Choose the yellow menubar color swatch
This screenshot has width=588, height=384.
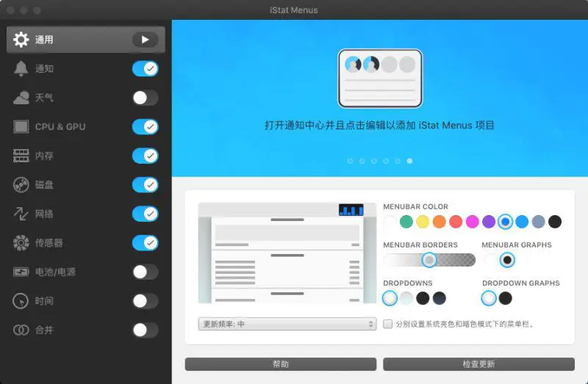[x=423, y=222]
